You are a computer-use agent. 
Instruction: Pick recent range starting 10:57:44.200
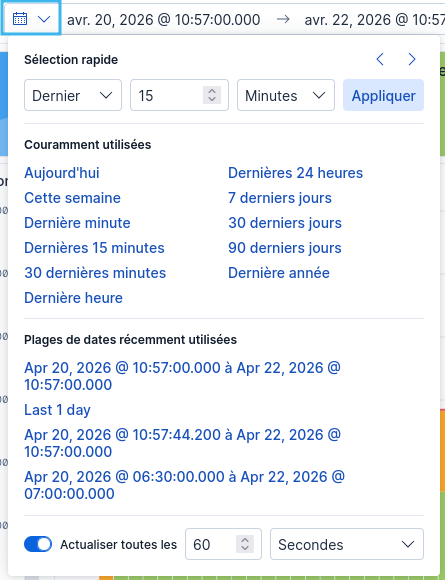click(x=182, y=443)
